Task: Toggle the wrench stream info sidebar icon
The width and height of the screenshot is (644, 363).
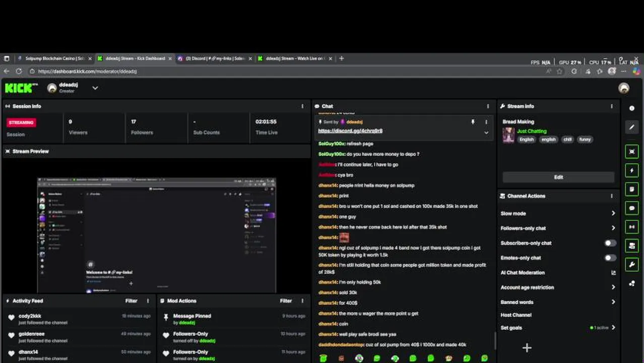Action: click(x=632, y=264)
